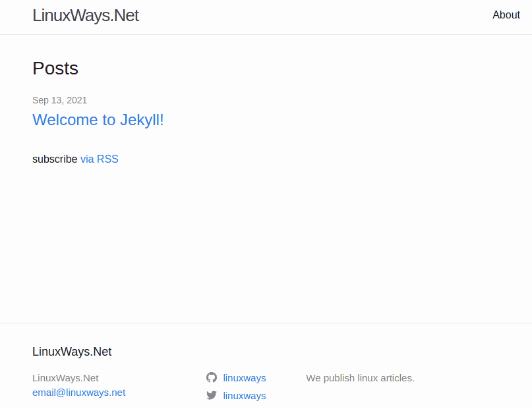
Task: Click the 'Net' portion of header site title
Action: click(126, 16)
